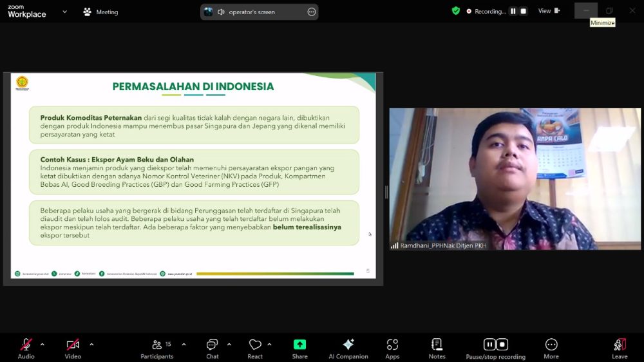
Task: Open the Participants list
Action: [x=157, y=348]
